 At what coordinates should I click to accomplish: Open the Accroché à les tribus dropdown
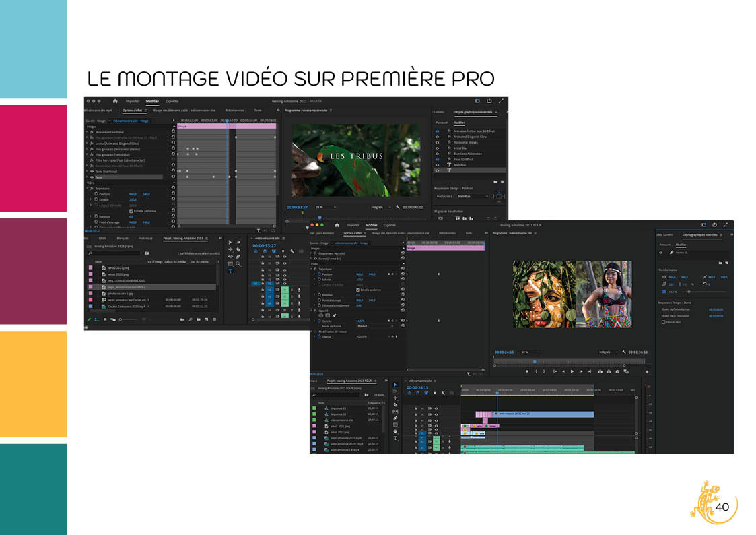tap(473, 196)
